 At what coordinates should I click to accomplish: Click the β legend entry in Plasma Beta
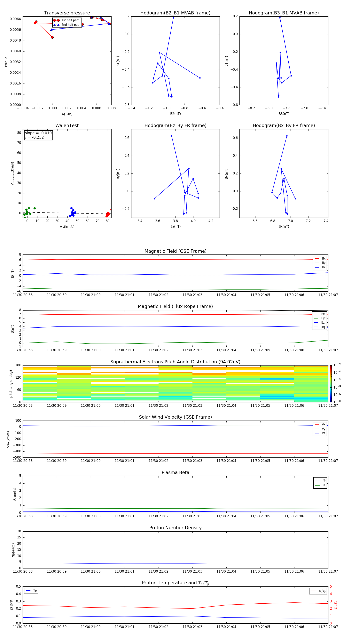pyautogui.click(x=320, y=485)
